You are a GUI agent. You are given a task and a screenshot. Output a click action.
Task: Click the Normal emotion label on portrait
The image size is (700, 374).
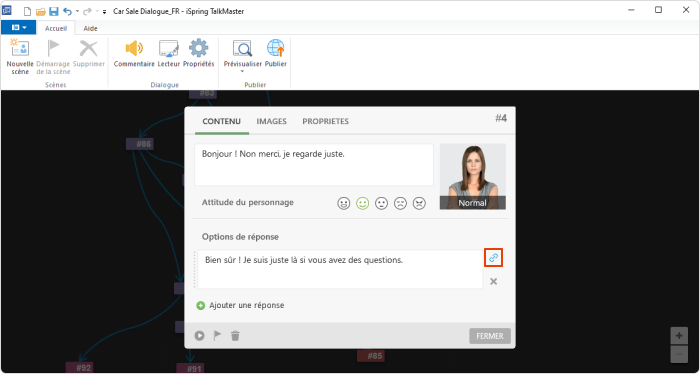coord(473,203)
